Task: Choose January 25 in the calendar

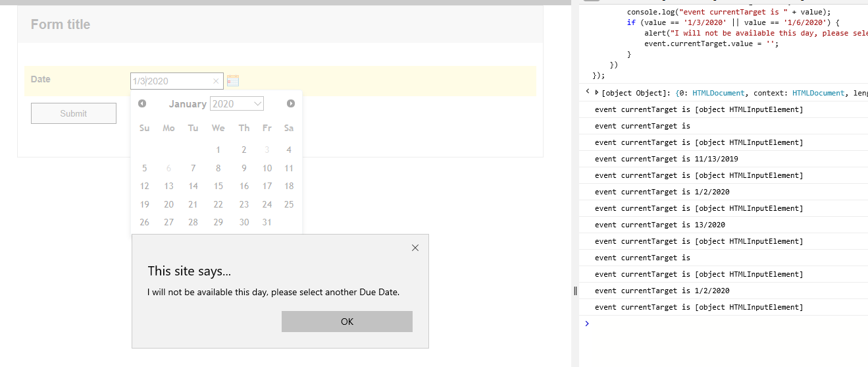Action: (x=288, y=204)
